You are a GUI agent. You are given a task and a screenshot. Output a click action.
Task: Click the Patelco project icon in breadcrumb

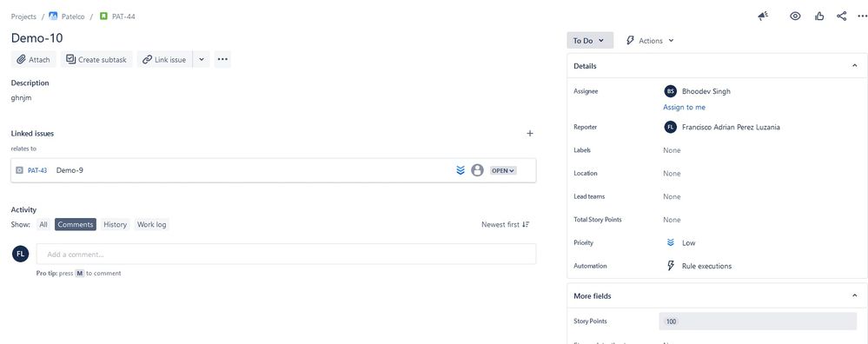[53, 17]
